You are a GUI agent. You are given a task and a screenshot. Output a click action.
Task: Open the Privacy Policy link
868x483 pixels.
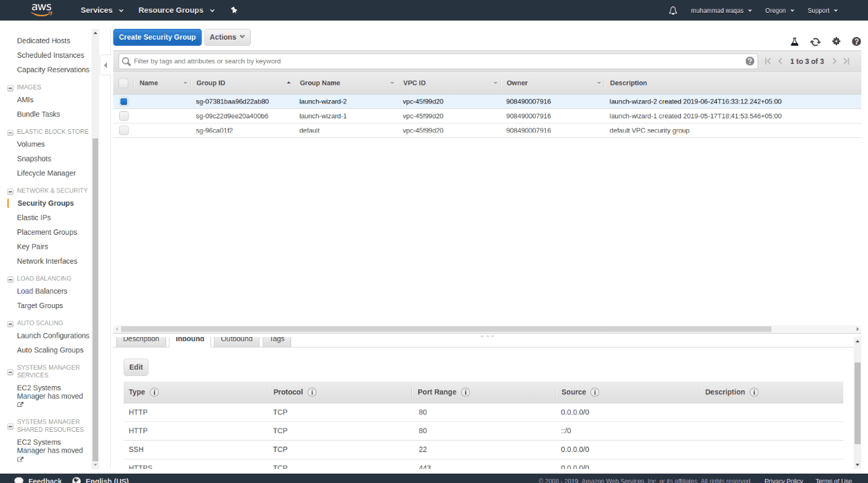coord(783,480)
